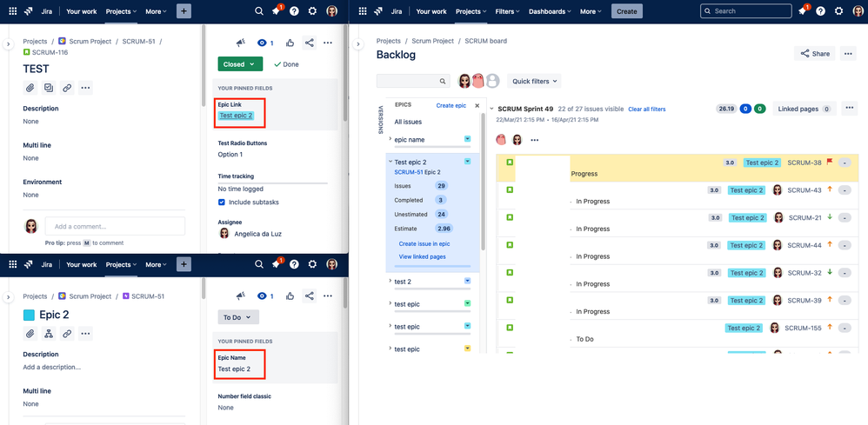Screen dimensions: 868x425
Task: Open the To Do status dropdown
Action: [x=237, y=318]
